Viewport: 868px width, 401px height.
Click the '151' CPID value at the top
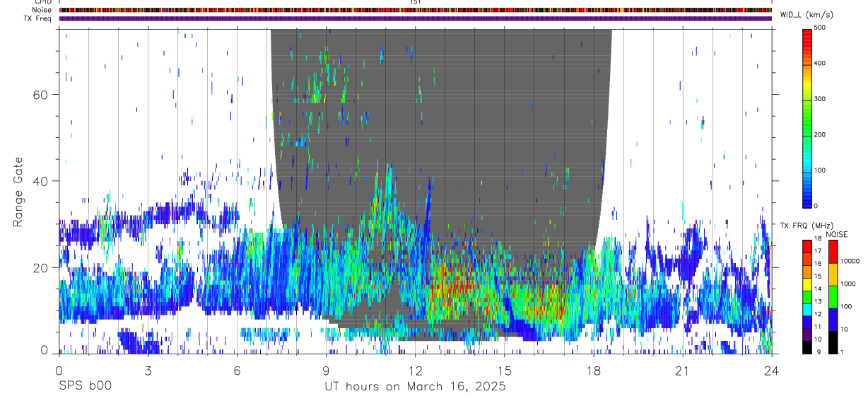pyautogui.click(x=415, y=2)
